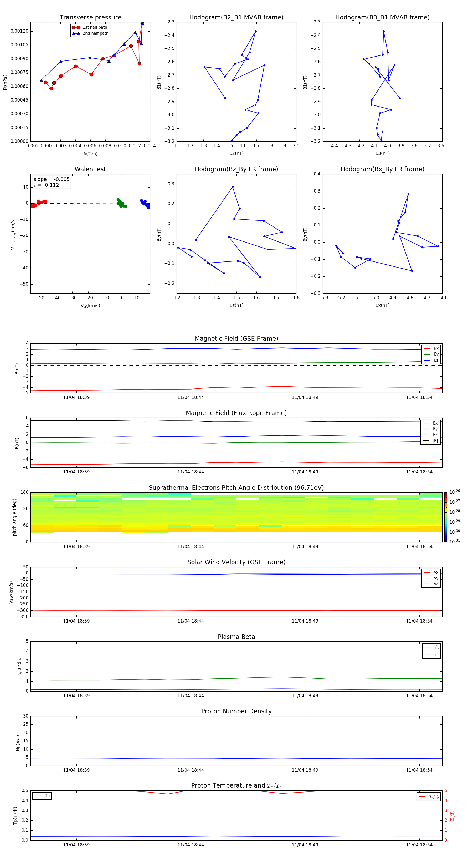Click '11/04 18:44' tick on Plasma Beta plot
The width and height of the screenshot is (473, 868).
(191, 696)
